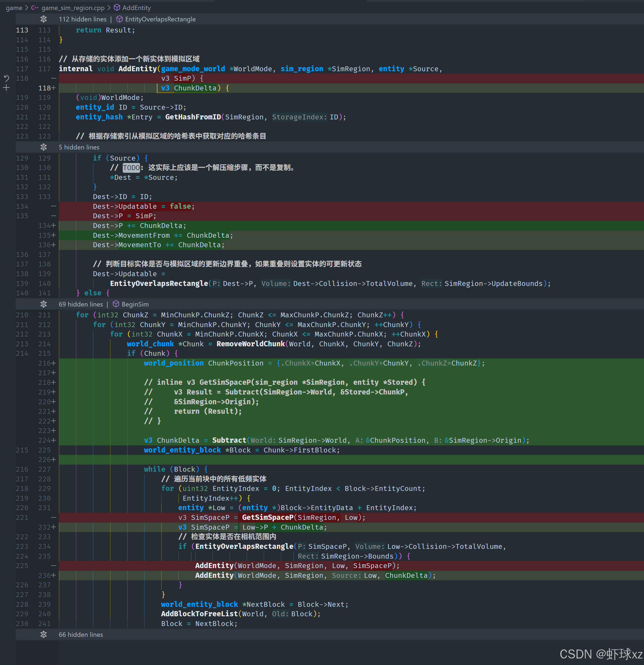644x665 pixels.
Task: Expand the 5 hidden lines unfold icon
Action: 43,147
